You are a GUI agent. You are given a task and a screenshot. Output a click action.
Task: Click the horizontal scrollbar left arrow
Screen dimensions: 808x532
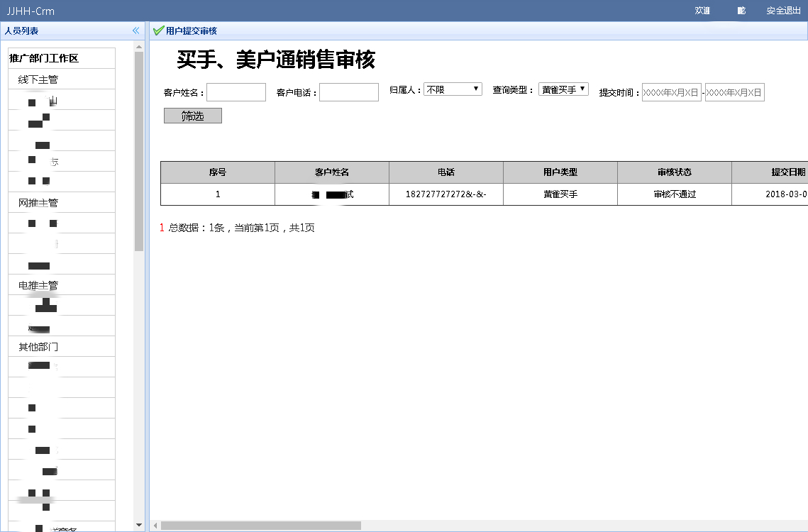(155, 526)
